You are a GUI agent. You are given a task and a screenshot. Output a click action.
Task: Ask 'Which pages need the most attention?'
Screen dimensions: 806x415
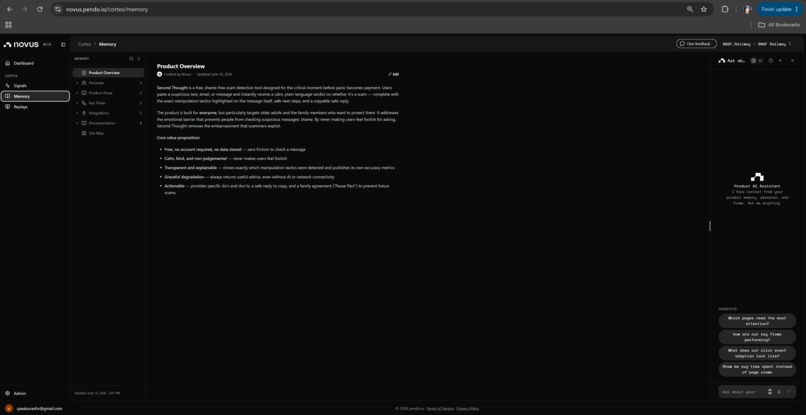click(757, 321)
